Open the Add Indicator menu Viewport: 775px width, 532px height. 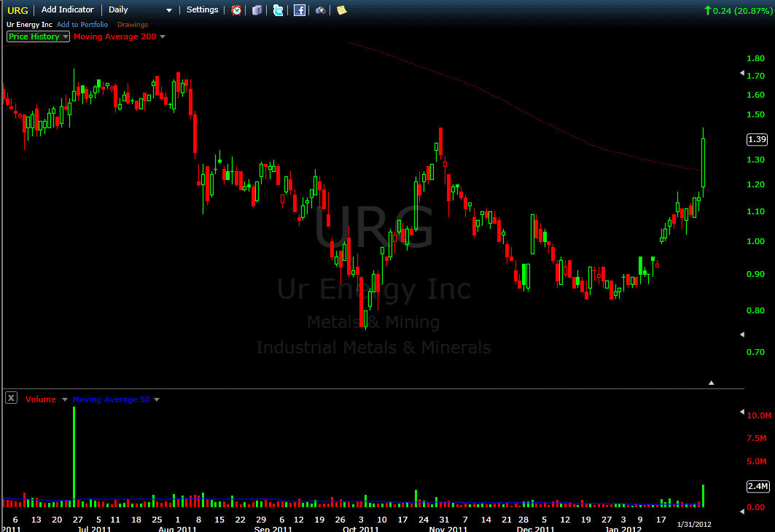[x=67, y=10]
